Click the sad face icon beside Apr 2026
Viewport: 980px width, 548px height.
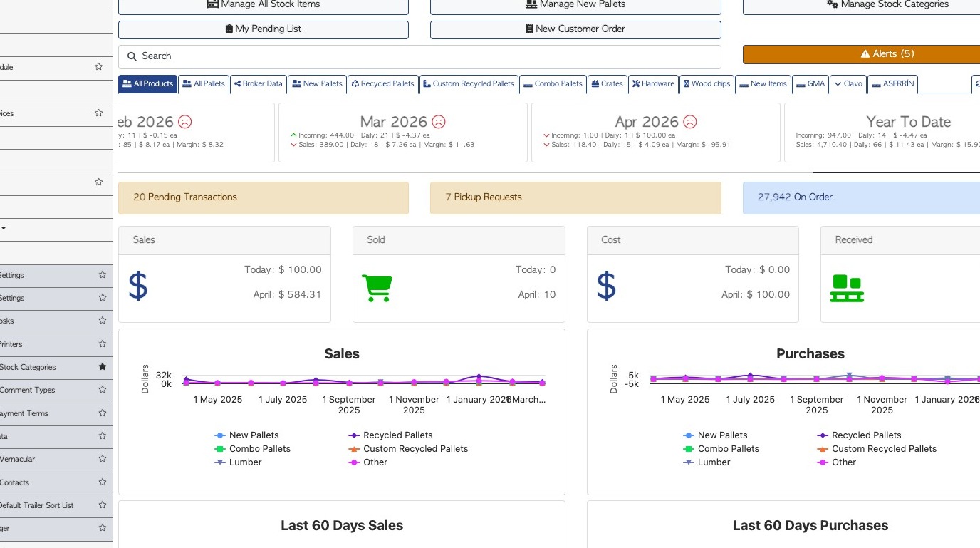(689, 122)
